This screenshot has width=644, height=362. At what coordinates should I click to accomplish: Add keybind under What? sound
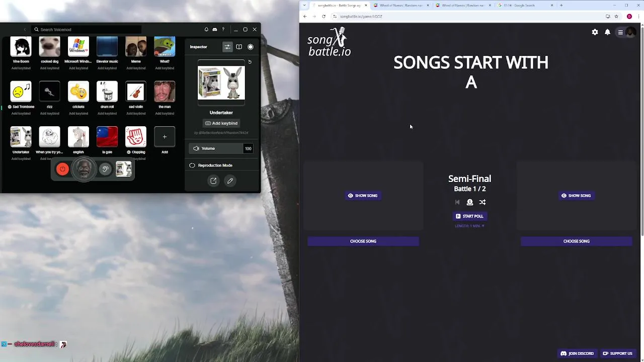pos(165,68)
